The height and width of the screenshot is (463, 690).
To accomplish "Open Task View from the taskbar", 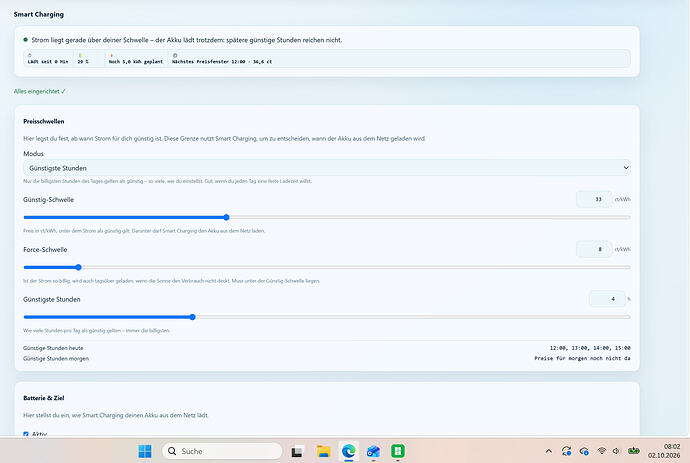I will 297,452.
